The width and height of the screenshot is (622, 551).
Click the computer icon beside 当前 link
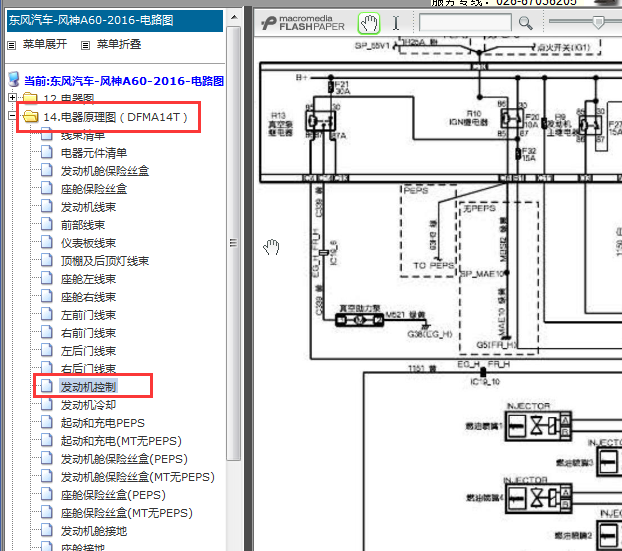pyautogui.click(x=14, y=79)
